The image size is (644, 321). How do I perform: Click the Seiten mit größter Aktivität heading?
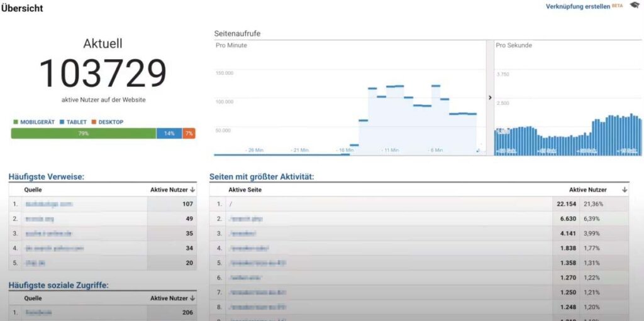click(x=262, y=177)
